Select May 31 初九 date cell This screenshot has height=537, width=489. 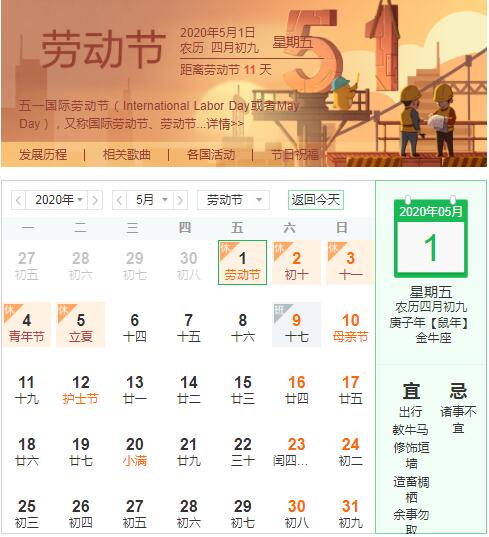point(350,511)
